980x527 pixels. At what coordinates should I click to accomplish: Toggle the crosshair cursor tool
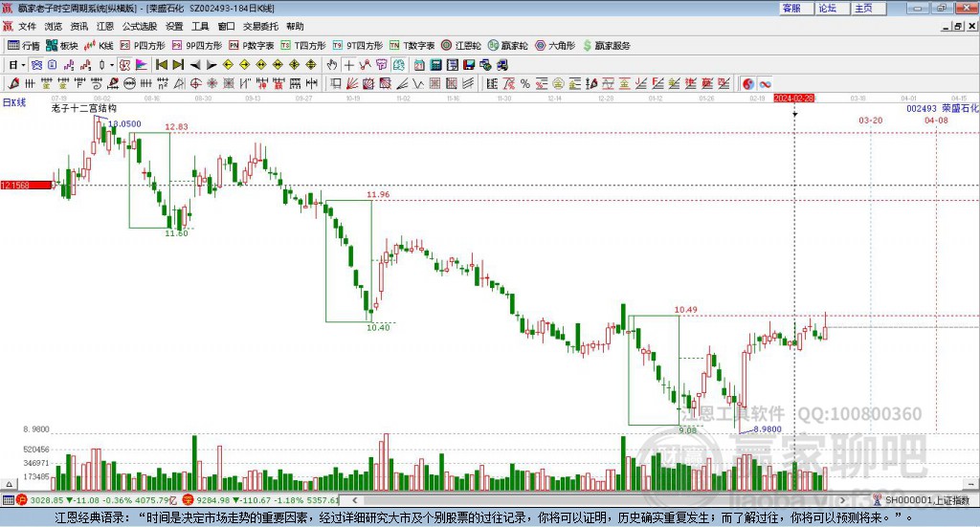348,65
